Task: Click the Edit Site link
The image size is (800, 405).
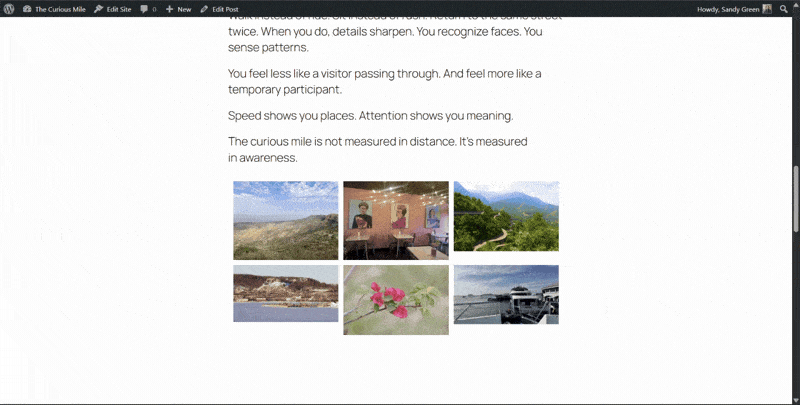Action: coord(117,8)
